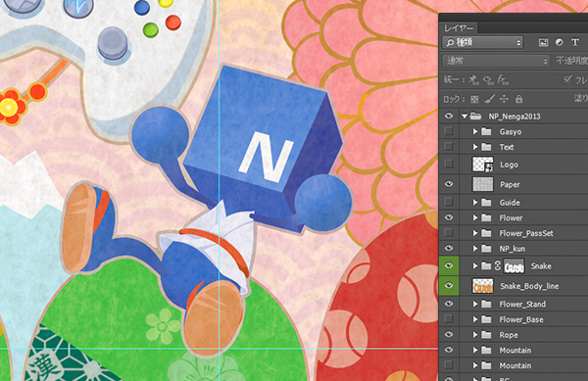Hide the Rope group
This screenshot has height=381, width=588.
coord(449,335)
